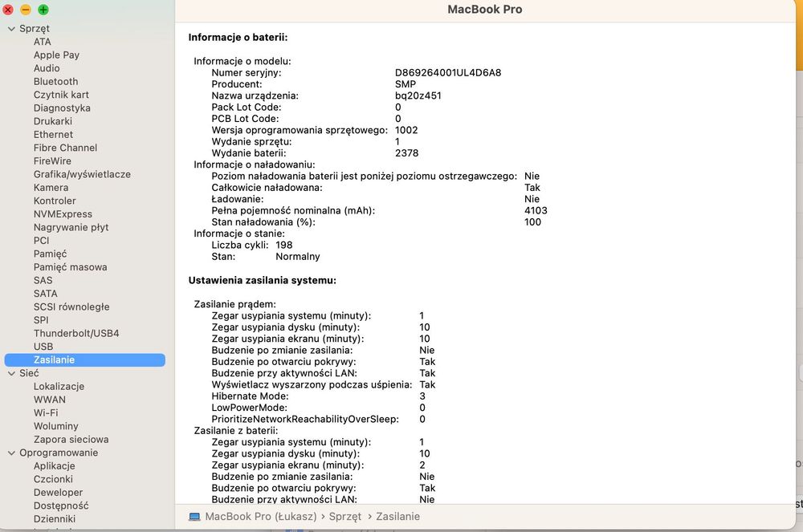Open the Kamera entry
The width and height of the screenshot is (803, 532).
point(51,189)
